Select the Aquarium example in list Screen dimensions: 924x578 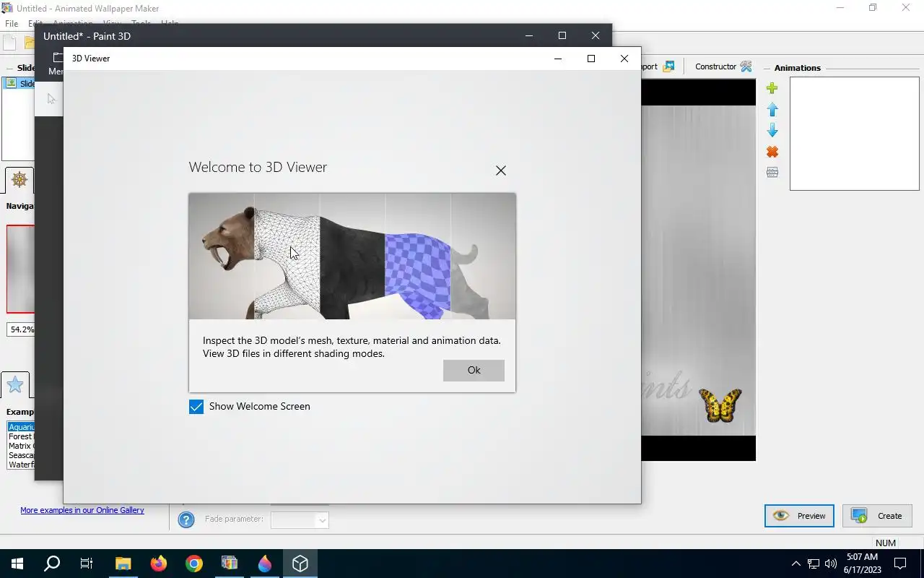[x=21, y=427]
